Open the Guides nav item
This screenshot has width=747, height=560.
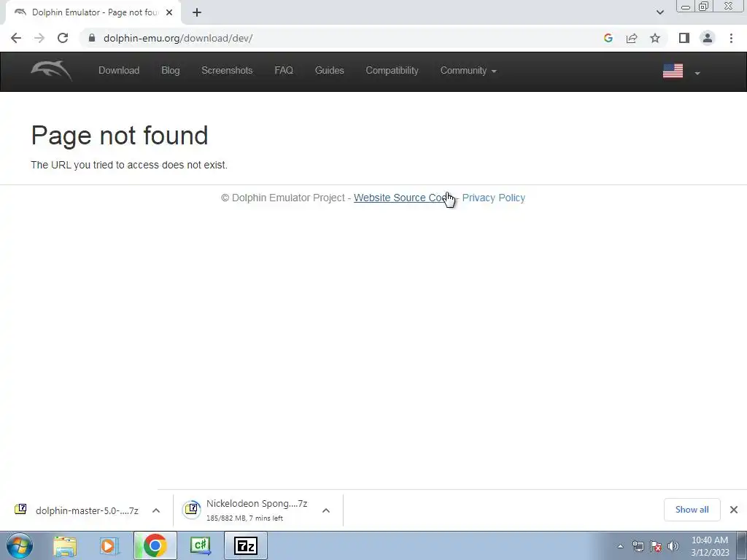(x=329, y=71)
